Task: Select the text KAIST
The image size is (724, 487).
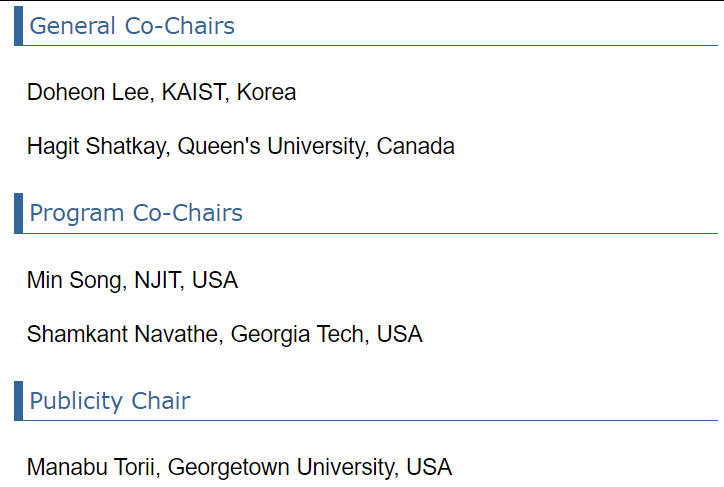Action: pos(193,92)
